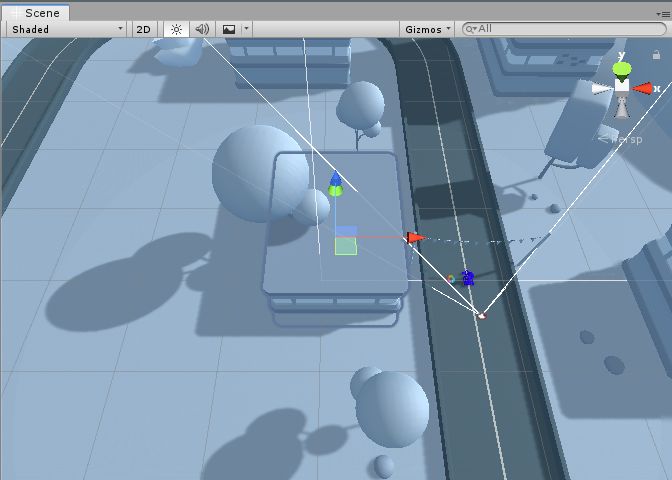672x480 pixels.
Task: Select the blue character on the road
Action: [x=468, y=278]
